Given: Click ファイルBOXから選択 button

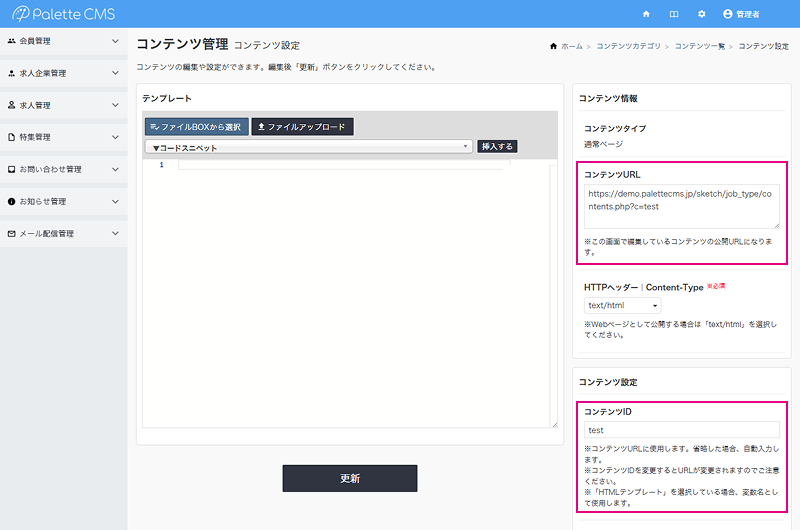Looking at the screenshot, I should coord(196,127).
